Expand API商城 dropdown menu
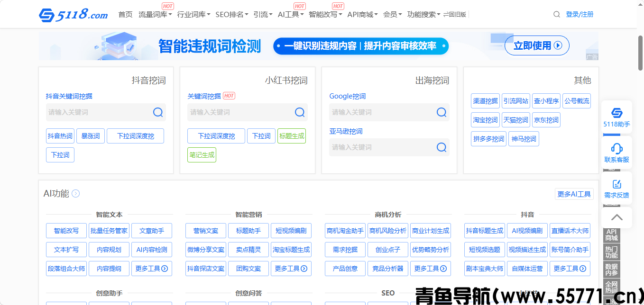 362,15
